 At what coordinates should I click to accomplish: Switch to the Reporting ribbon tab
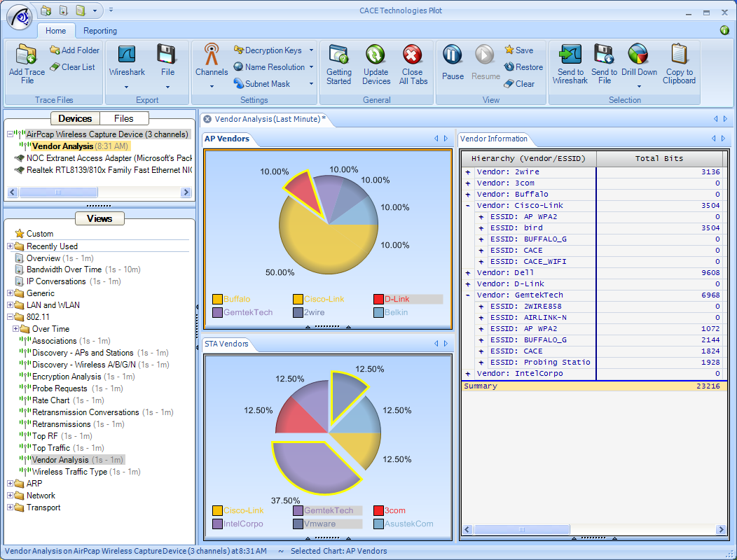tap(100, 31)
